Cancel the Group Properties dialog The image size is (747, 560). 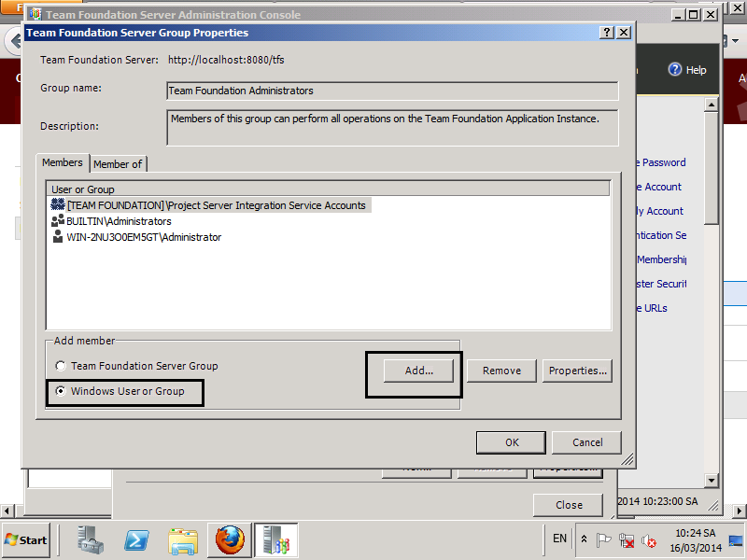pyautogui.click(x=587, y=442)
